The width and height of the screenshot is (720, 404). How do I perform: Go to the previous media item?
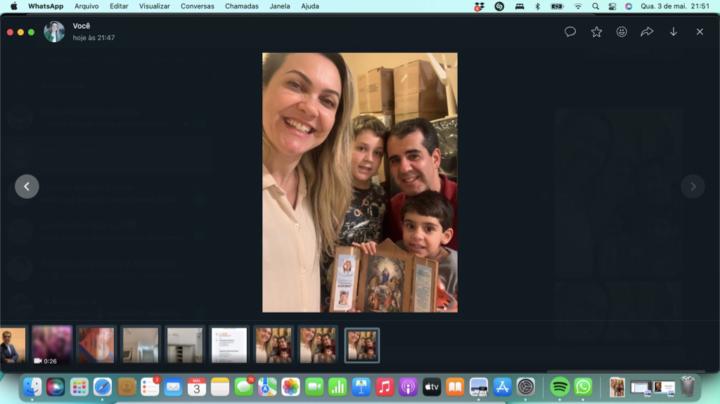click(27, 186)
